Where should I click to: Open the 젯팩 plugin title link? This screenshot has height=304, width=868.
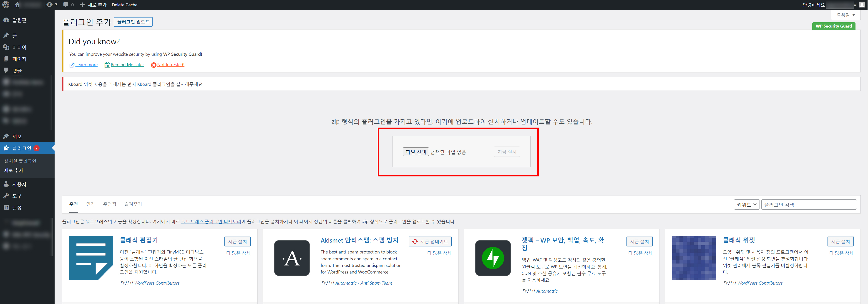click(563, 244)
